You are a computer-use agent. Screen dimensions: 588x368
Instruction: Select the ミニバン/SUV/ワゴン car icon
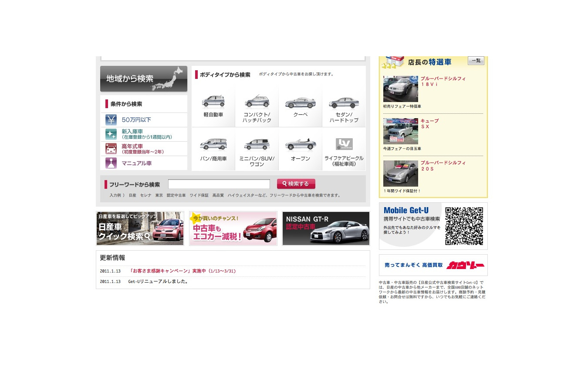(257, 144)
